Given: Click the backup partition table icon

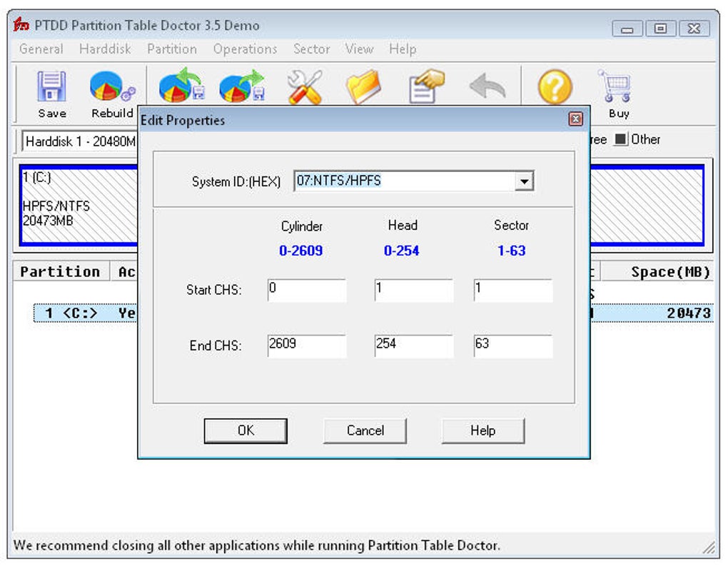Looking at the screenshot, I should point(181,86).
